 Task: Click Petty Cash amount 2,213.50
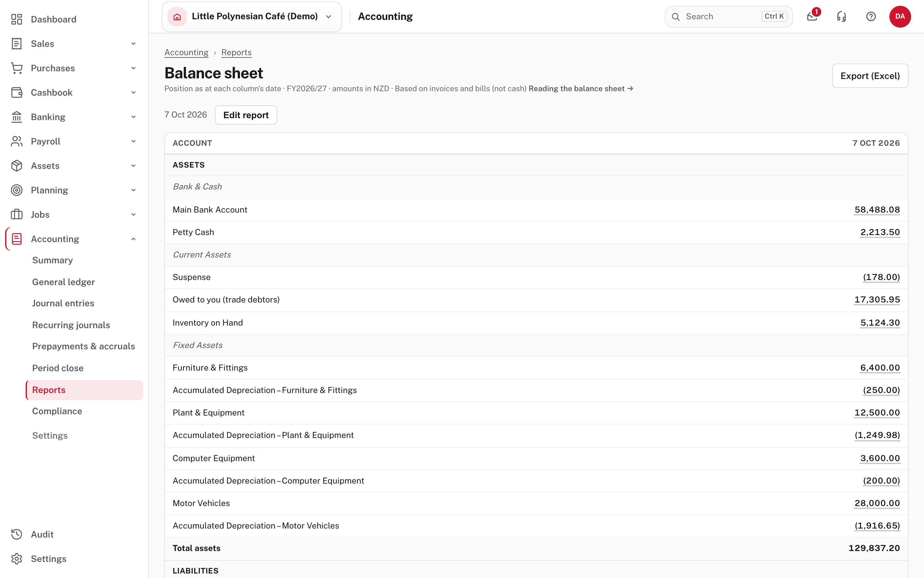[x=880, y=232]
